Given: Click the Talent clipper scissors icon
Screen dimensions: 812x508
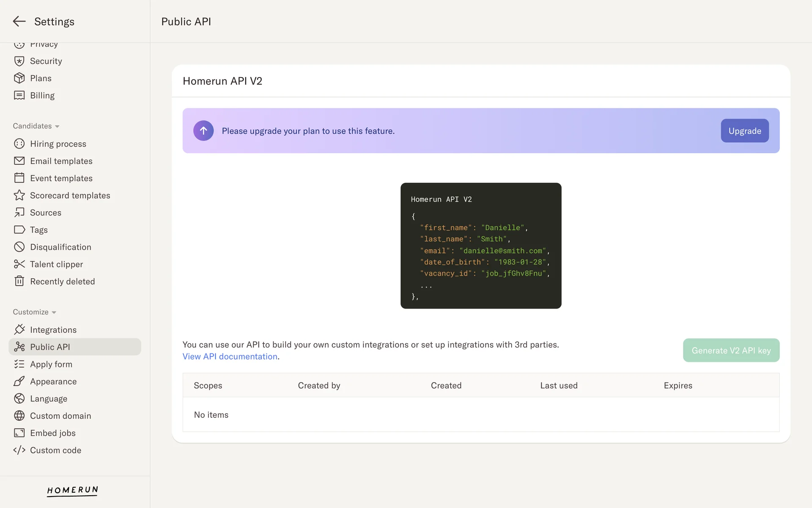Looking at the screenshot, I should 19,264.
